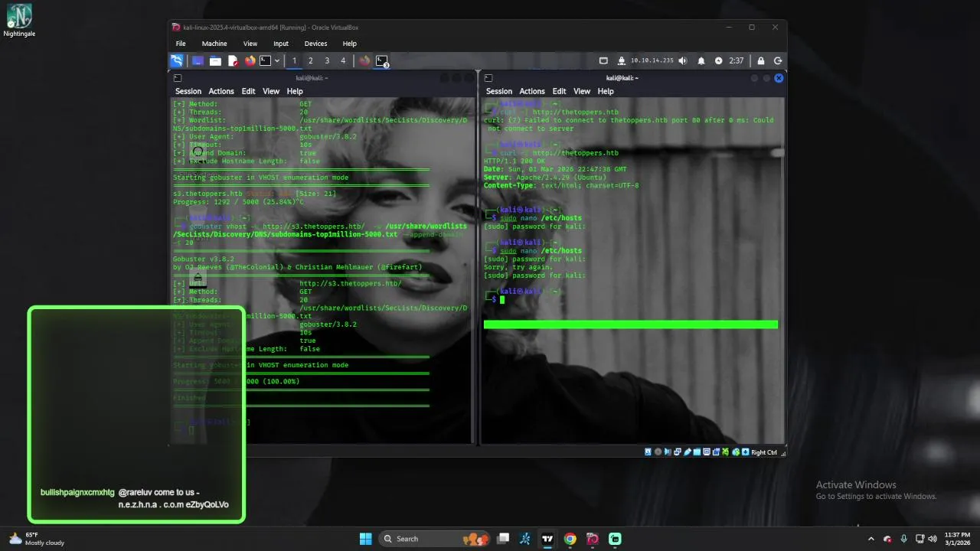Open TradingView from the Windows taskbar
The image size is (980, 551).
pos(547,539)
